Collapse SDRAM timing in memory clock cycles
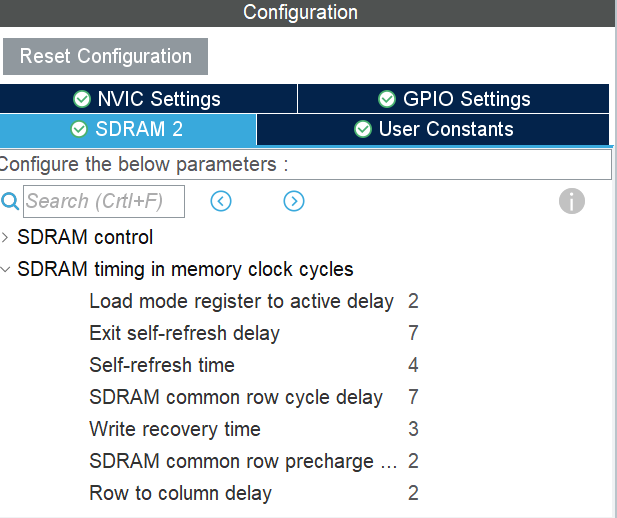Screen dimensions: 617x518 click(6, 269)
